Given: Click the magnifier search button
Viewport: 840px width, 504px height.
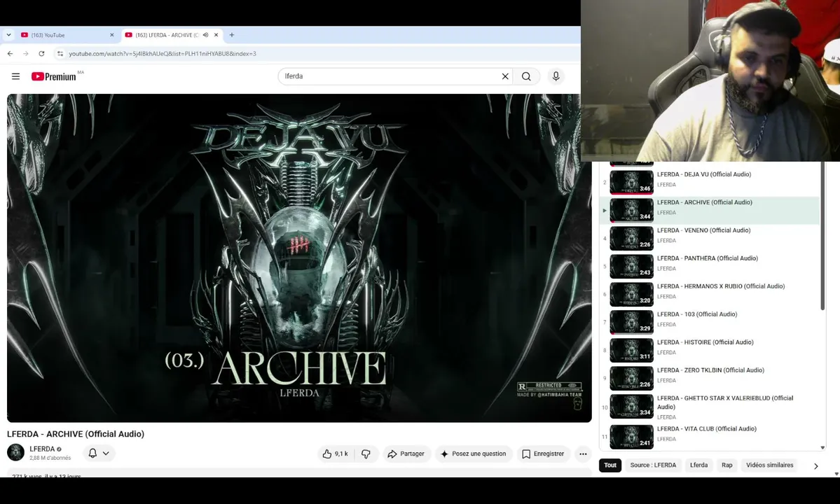Looking at the screenshot, I should tap(526, 76).
